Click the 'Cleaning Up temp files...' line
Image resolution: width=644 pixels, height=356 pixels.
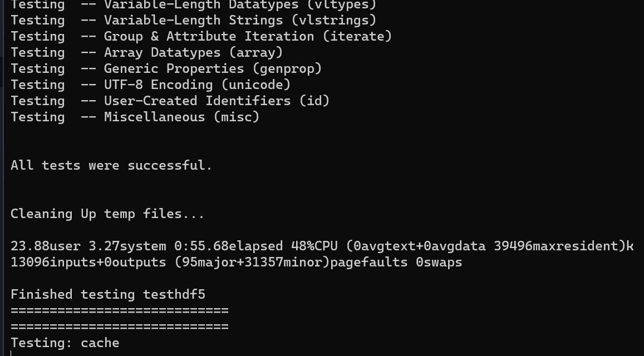pos(107,214)
